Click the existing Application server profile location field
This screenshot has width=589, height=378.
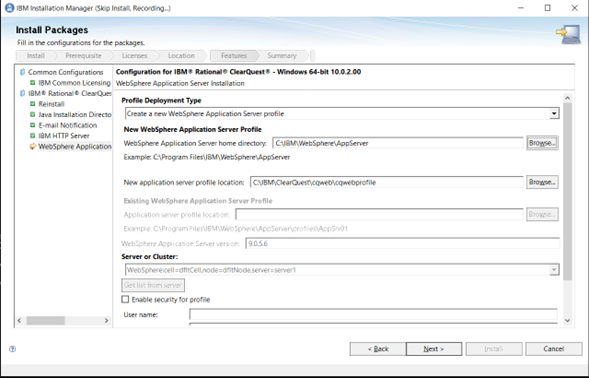(x=379, y=215)
